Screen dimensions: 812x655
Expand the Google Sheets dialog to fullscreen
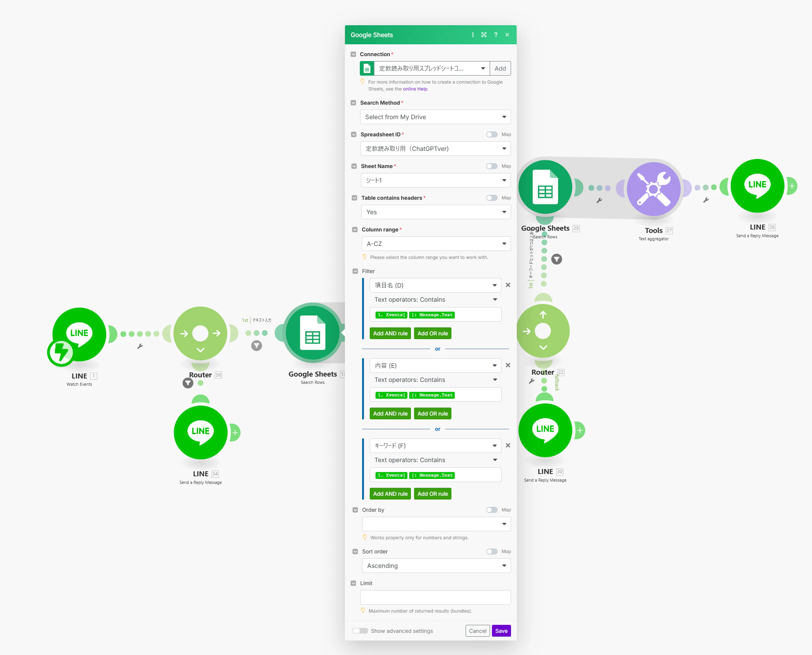484,35
